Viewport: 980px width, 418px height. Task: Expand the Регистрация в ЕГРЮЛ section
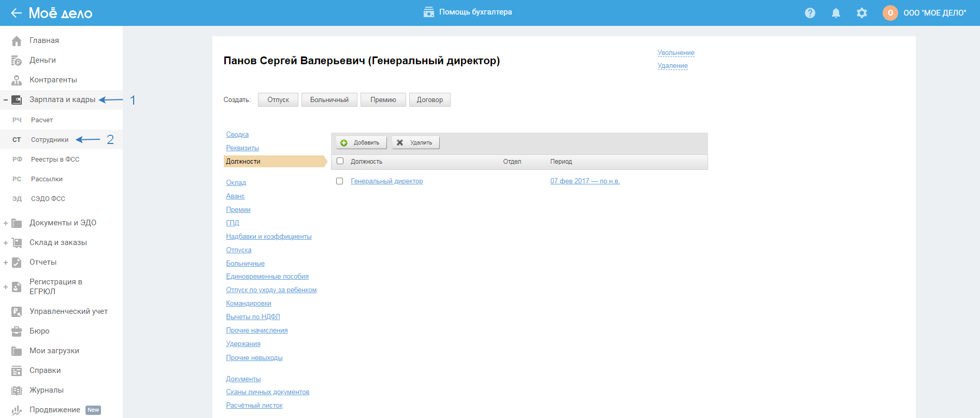[x=6, y=287]
